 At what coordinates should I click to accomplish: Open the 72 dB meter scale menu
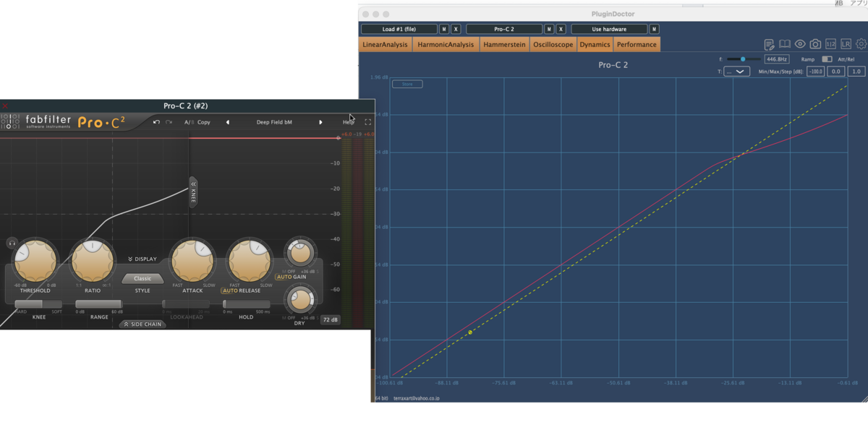[x=330, y=319]
